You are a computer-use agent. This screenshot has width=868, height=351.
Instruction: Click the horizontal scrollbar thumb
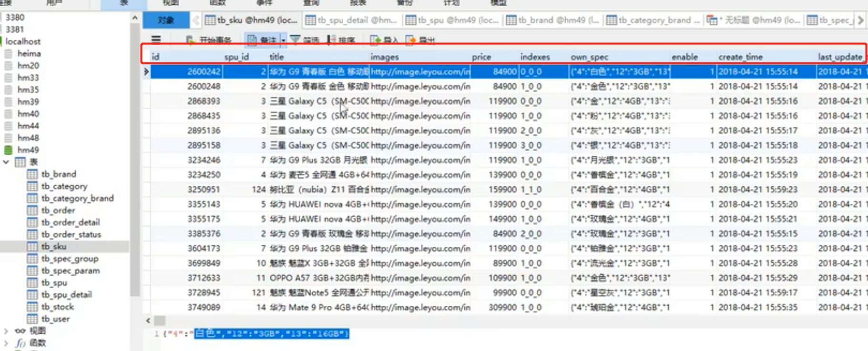[160, 321]
